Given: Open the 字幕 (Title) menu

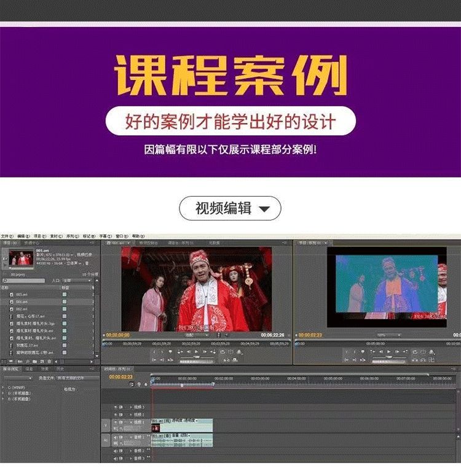Looking at the screenshot, I should point(106,236).
